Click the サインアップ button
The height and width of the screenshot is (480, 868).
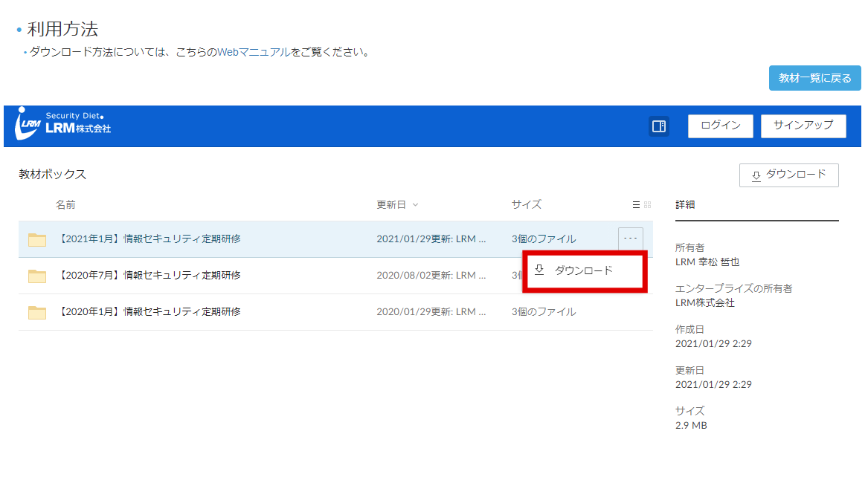pyautogui.click(x=803, y=126)
